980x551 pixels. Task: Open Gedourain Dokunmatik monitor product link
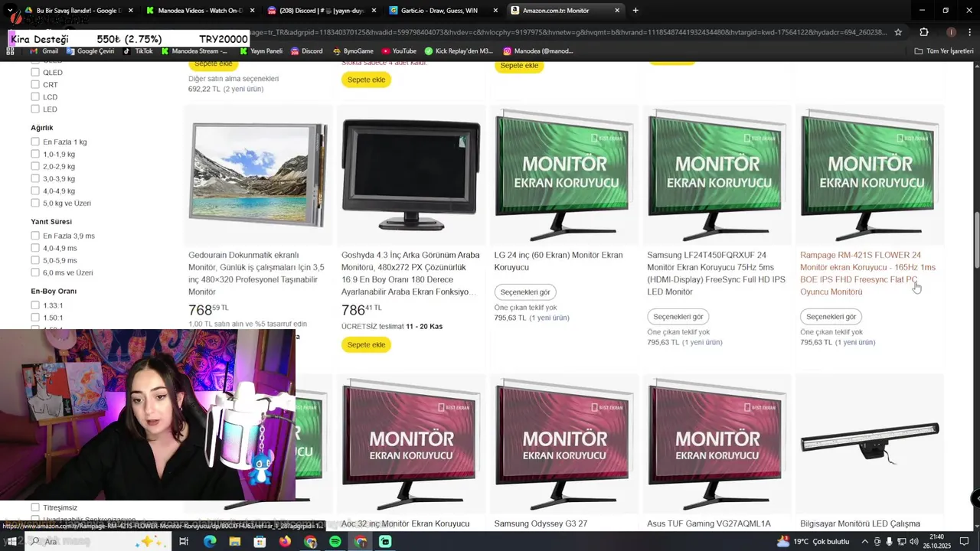(x=257, y=273)
